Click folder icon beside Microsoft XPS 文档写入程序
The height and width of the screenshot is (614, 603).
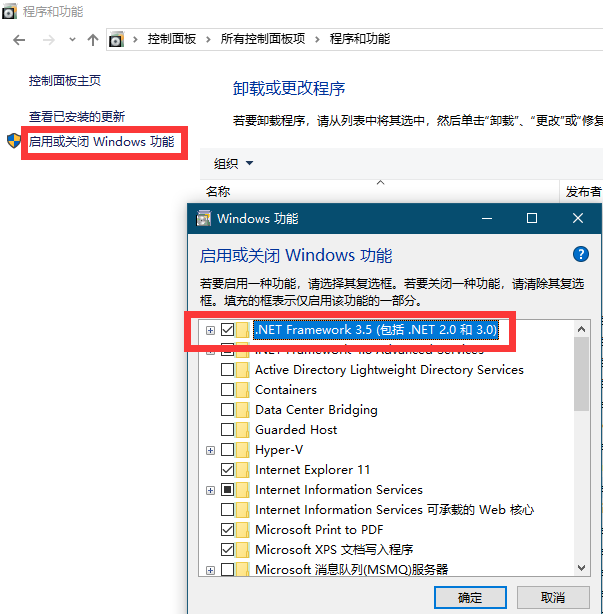(x=242, y=549)
